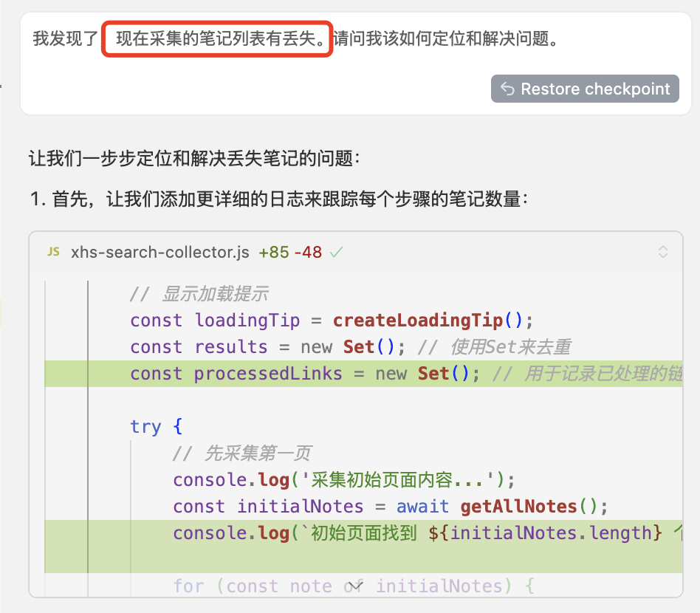Click the 'try {' line
Image resolution: width=700 pixels, height=613 pixels.
pos(157,426)
